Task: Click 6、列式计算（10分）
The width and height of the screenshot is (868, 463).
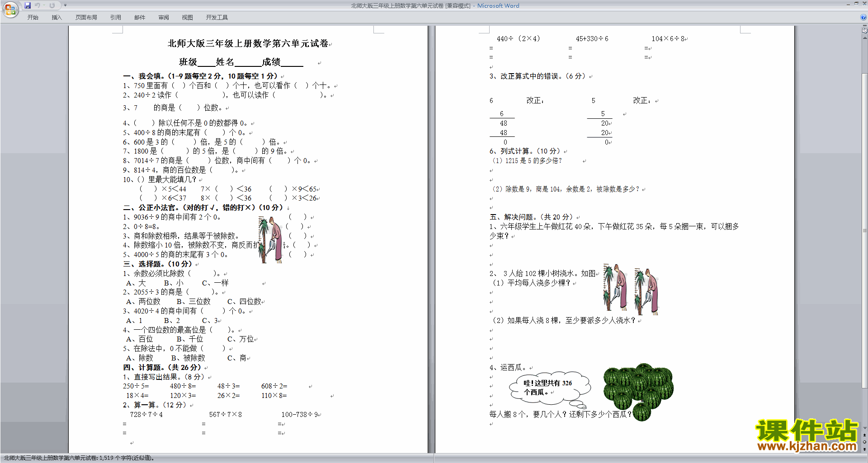Action: [x=525, y=151]
